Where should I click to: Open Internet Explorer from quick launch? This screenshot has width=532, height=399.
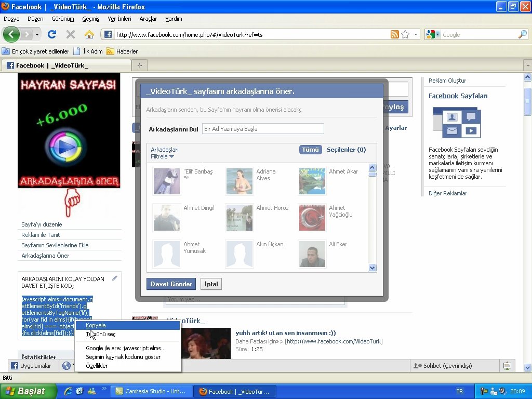coord(68,391)
